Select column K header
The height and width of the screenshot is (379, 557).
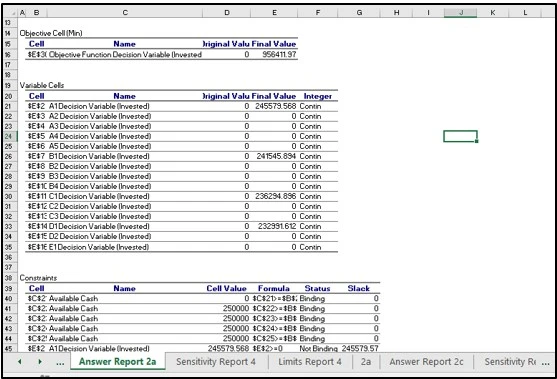tap(493, 13)
